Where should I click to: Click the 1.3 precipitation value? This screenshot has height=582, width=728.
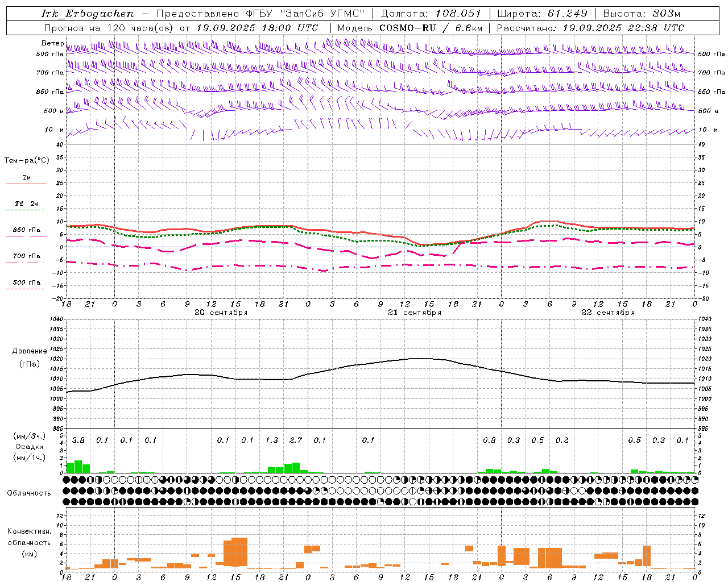click(272, 440)
